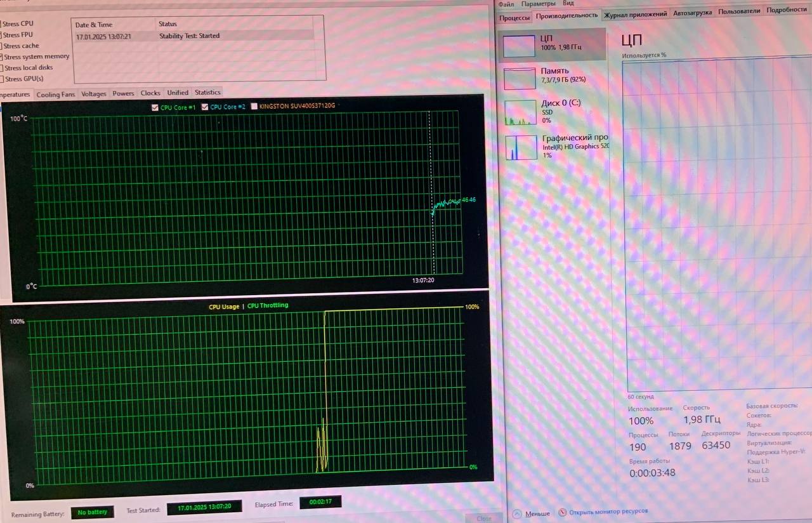Open the Автозагрузка tab
This screenshot has height=523, width=812.
pos(693,13)
